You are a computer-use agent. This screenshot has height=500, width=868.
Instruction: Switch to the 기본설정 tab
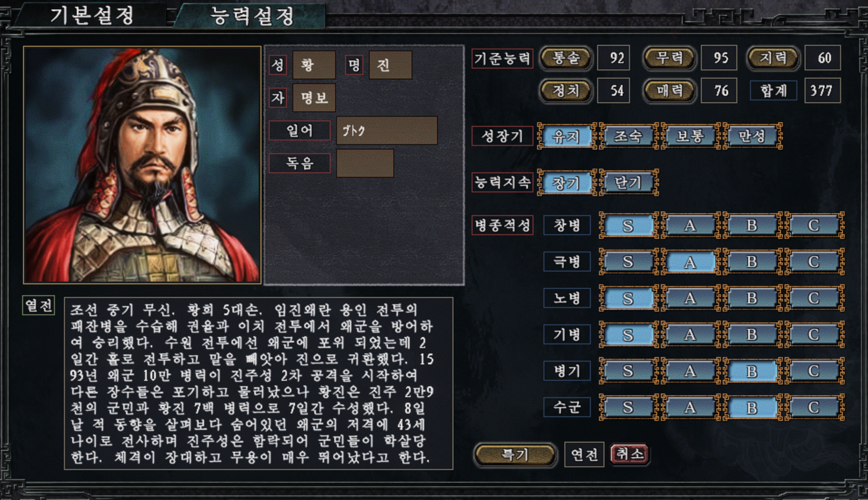pyautogui.click(x=91, y=15)
